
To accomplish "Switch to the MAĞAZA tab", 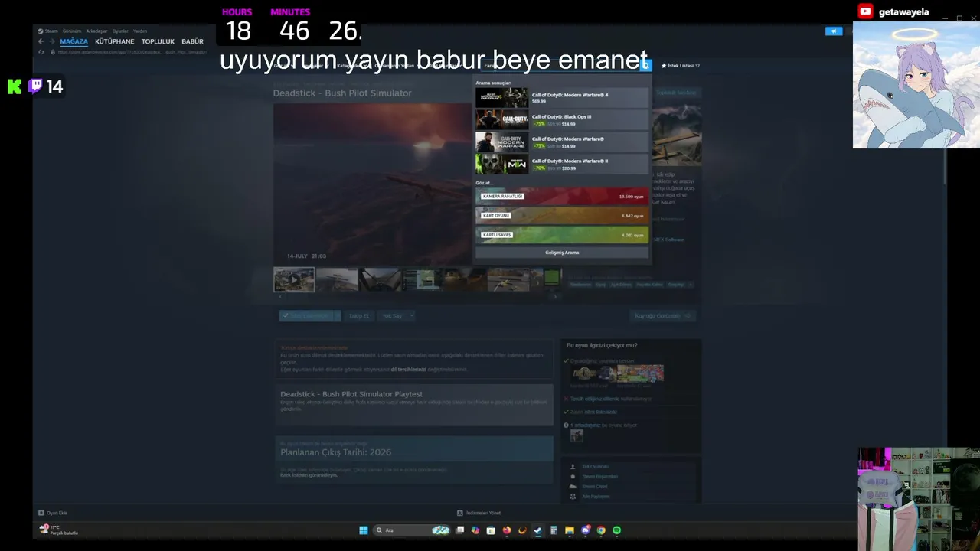I will 74,41.
